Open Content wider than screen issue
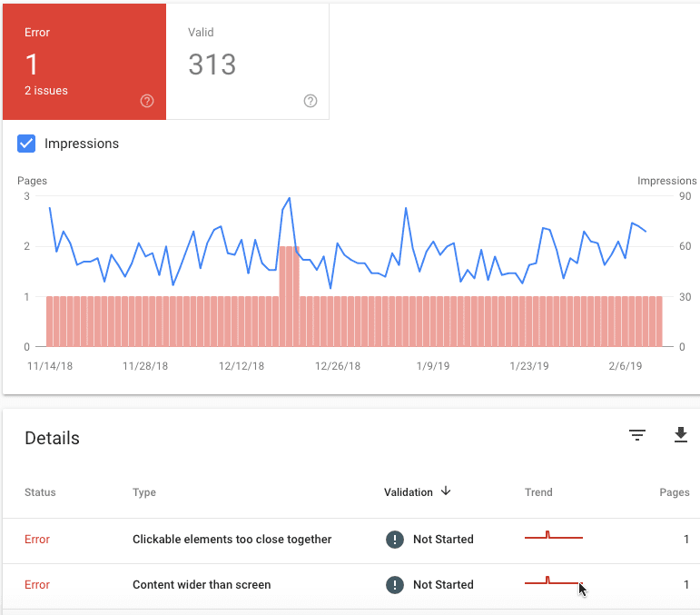Screen dimensions: 700x615 tap(202, 585)
